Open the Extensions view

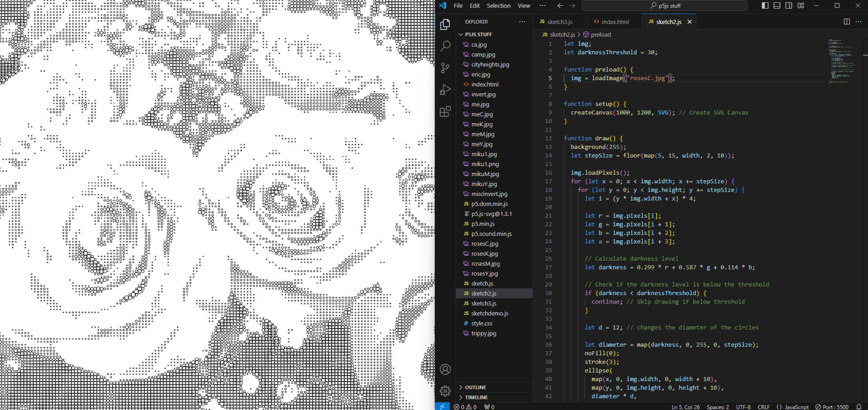(445, 111)
